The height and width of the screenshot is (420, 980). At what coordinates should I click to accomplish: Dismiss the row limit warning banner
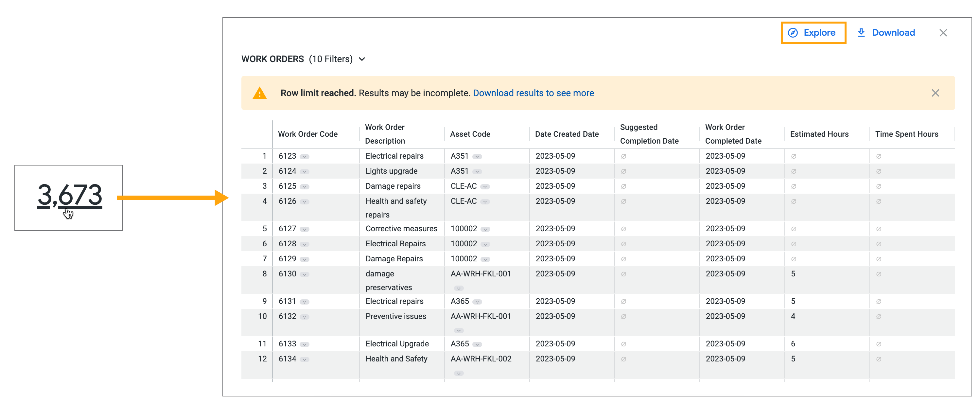[935, 93]
